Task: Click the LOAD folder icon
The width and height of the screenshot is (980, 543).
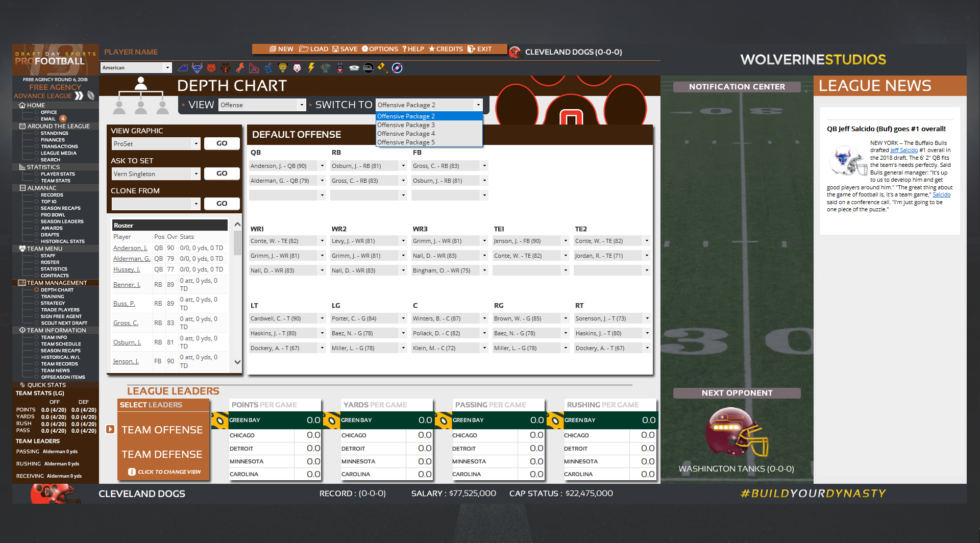Action: 304,49
